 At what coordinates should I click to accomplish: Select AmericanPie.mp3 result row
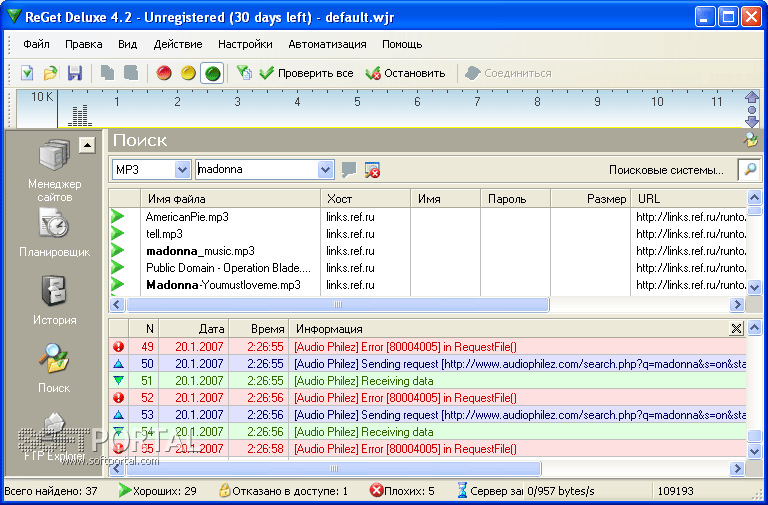click(x=428, y=216)
